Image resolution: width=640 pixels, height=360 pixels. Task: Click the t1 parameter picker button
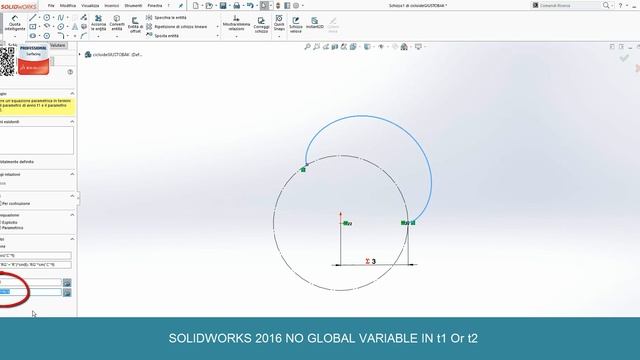[67, 282]
